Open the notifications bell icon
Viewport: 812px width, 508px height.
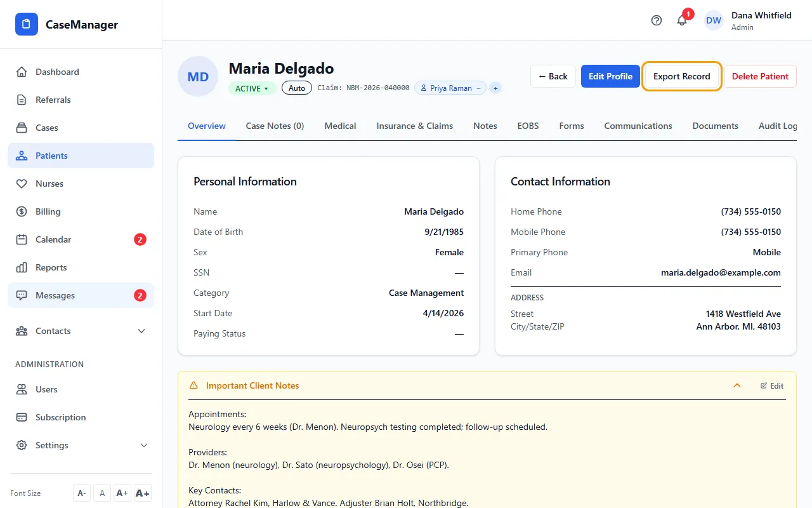coord(682,20)
